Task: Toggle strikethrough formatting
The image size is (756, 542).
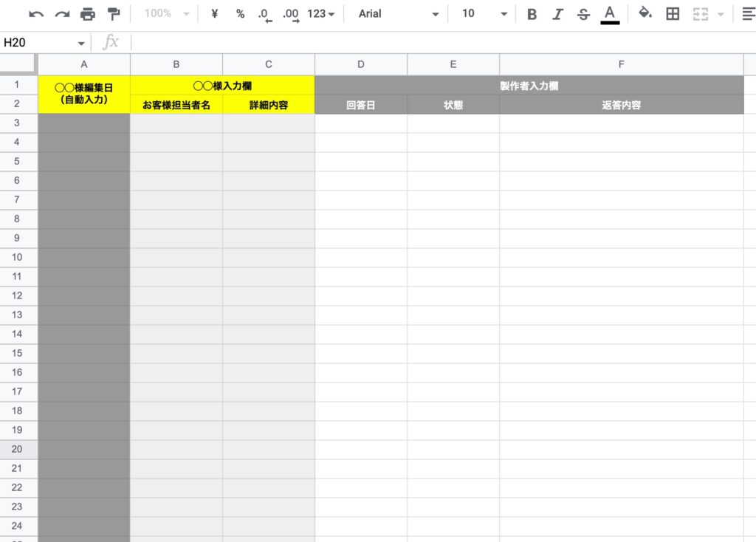Action: 583,14
